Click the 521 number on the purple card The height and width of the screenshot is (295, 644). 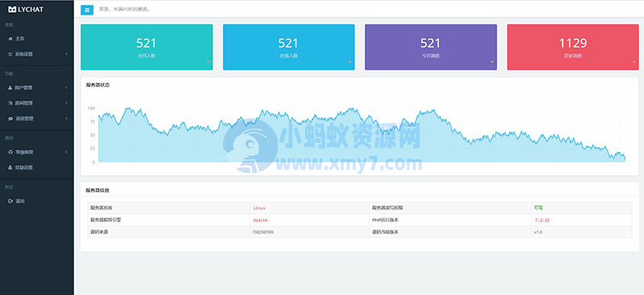click(x=431, y=43)
